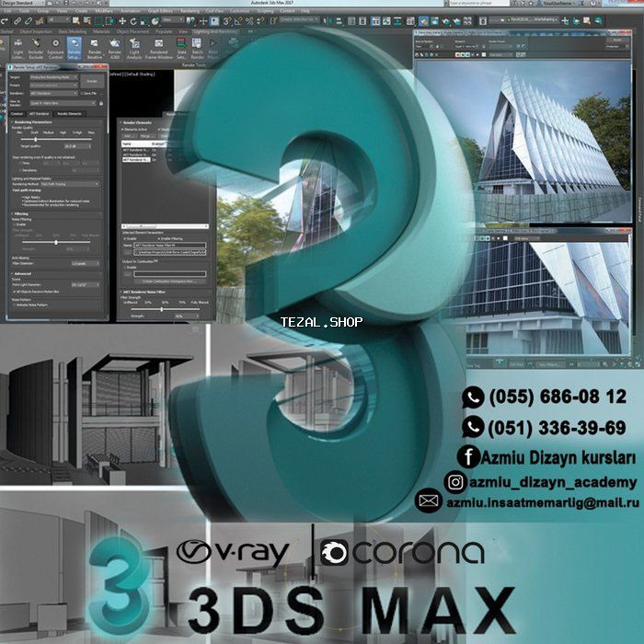This screenshot has width=644, height=644.
Task: Click the Redo arrow in main toolbar
Action: coord(5,21)
